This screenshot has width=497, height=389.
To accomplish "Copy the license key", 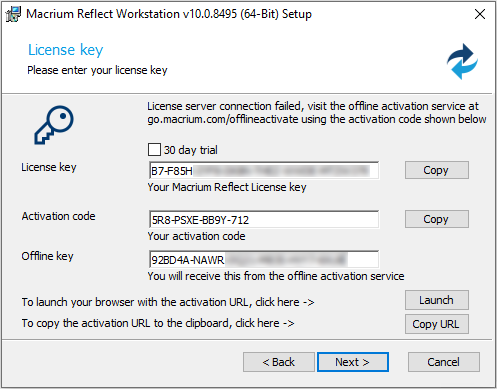I will click(437, 170).
